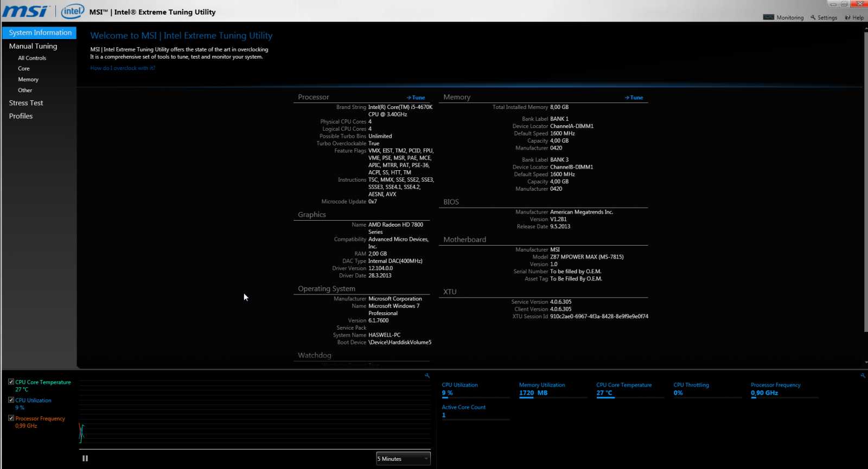Click Processor Tune link
868x469 pixels.
pos(416,98)
